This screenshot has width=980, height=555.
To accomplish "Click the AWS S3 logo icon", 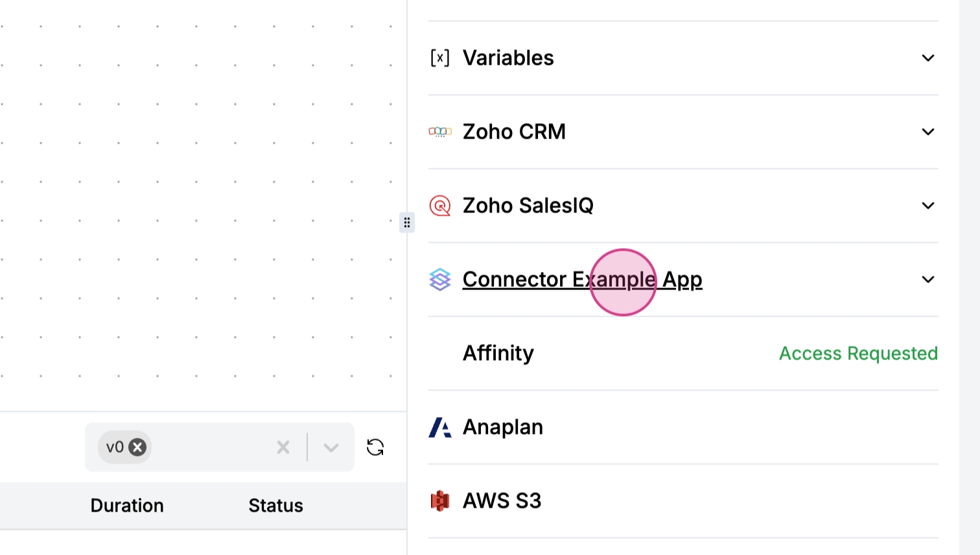I will [x=440, y=501].
